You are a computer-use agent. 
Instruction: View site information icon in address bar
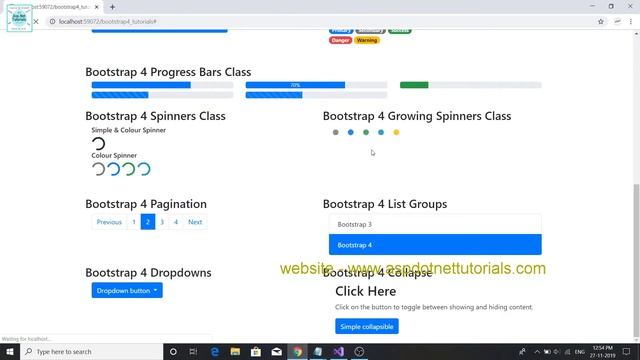point(52,22)
